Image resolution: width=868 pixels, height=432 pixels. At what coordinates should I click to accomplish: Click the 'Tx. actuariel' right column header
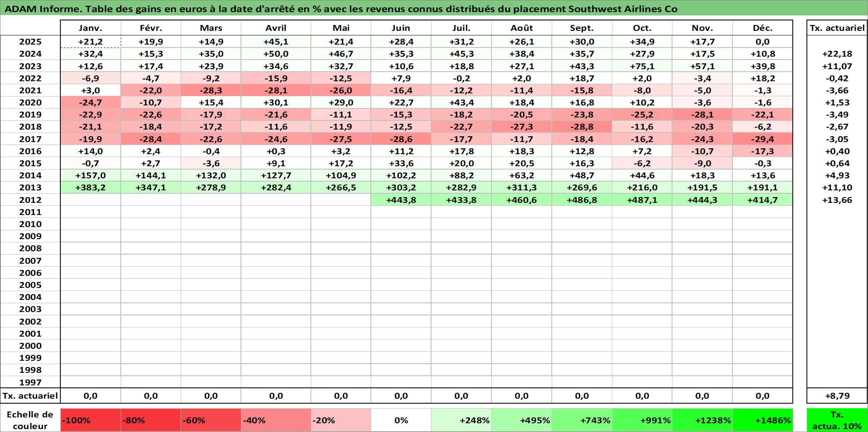(x=837, y=28)
